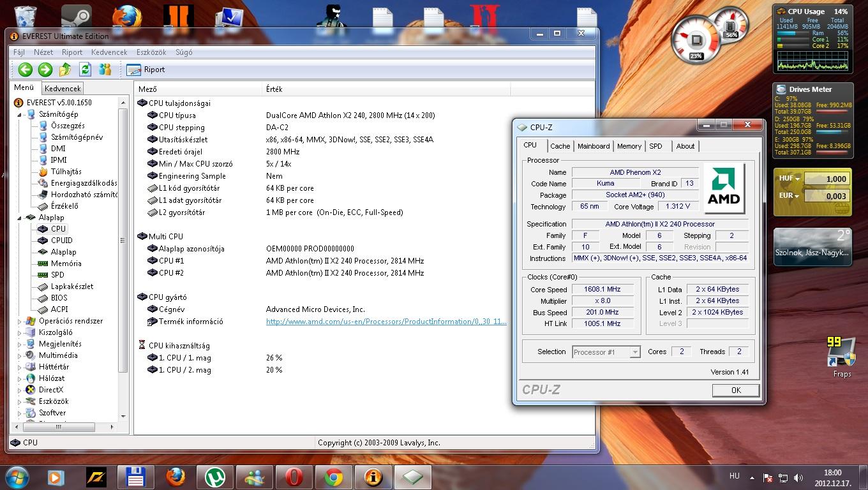Viewport: 868px width, 490px height.
Task: Select the CPUID tree item
Action: (62, 241)
